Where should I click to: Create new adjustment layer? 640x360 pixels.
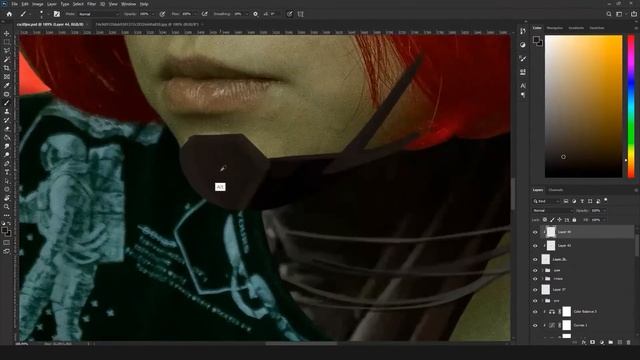tap(602, 342)
